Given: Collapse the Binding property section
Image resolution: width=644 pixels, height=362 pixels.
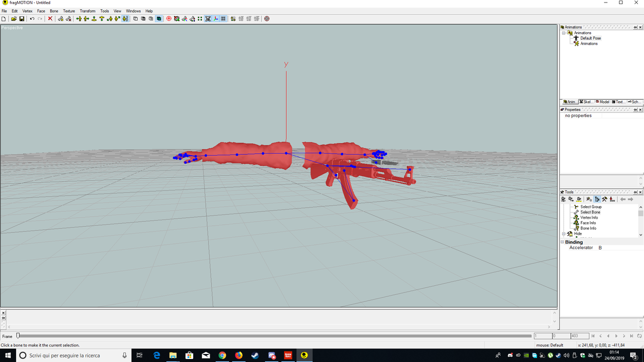Looking at the screenshot, I should pyautogui.click(x=562, y=242).
